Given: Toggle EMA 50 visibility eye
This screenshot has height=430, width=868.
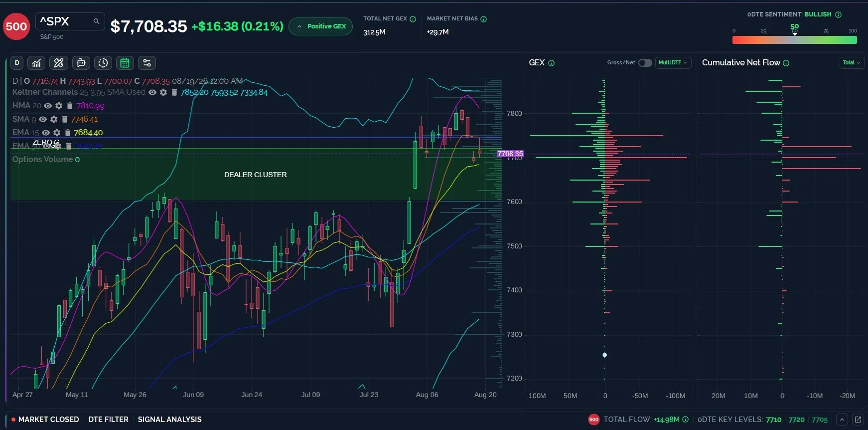Looking at the screenshot, I should tap(48, 146).
